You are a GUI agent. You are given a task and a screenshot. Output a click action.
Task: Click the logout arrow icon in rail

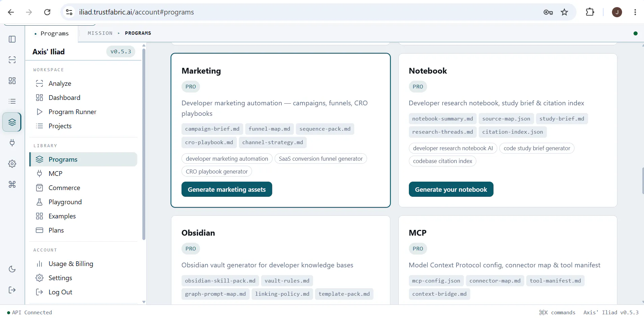12,290
